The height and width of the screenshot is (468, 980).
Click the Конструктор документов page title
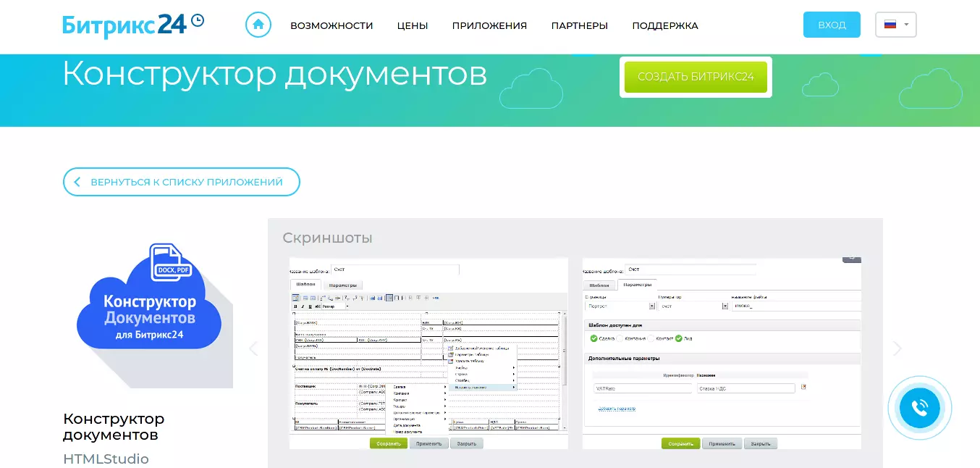click(x=275, y=73)
